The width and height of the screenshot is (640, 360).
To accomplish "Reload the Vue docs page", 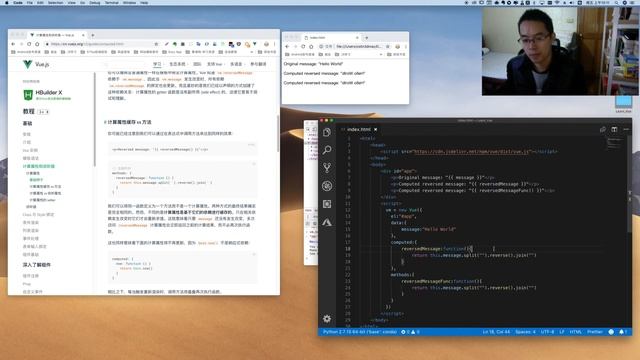I will [29, 44].
